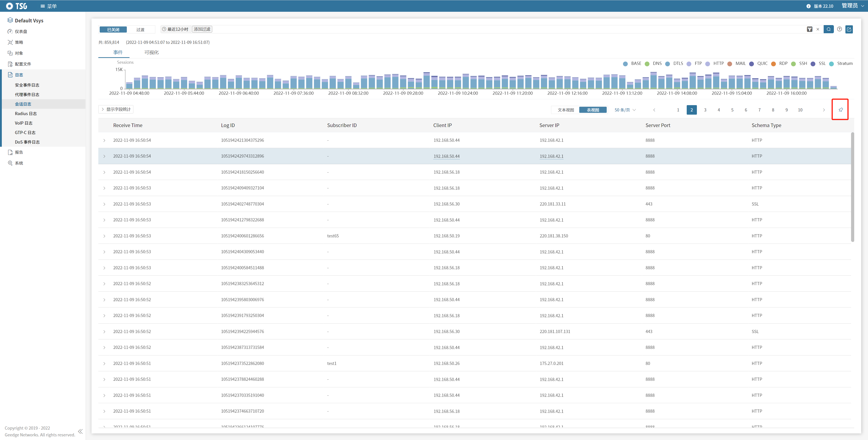Collapse the sidebar with double-chevron icon
868x440 pixels.
80,431
